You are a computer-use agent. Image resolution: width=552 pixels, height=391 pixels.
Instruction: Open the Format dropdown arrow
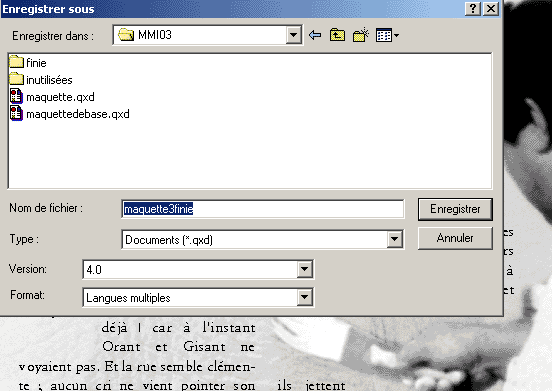(x=305, y=297)
